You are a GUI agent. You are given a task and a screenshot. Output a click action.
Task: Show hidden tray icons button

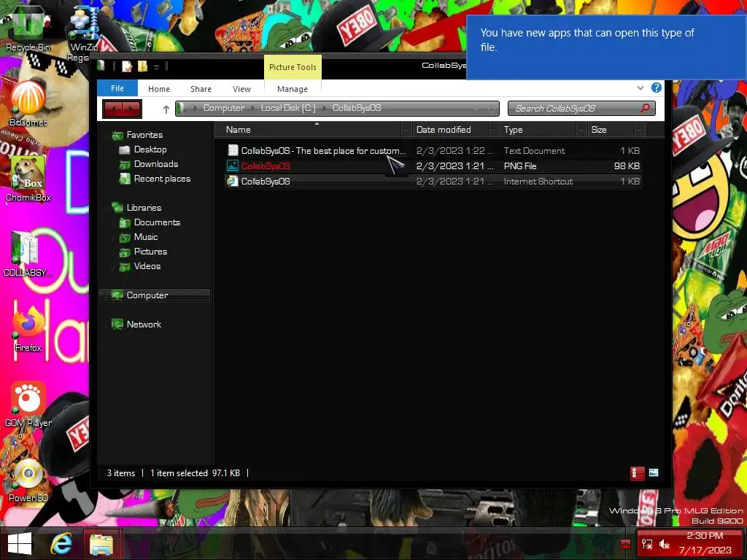pyautogui.click(x=625, y=544)
